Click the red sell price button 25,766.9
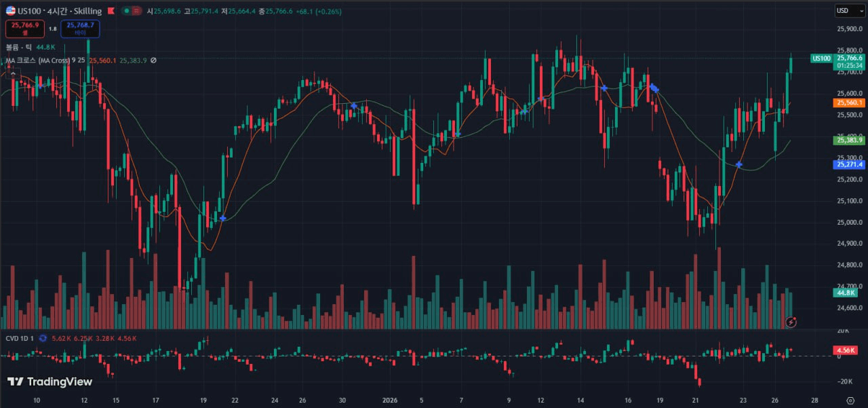This screenshot has width=868, height=408. pyautogui.click(x=24, y=29)
